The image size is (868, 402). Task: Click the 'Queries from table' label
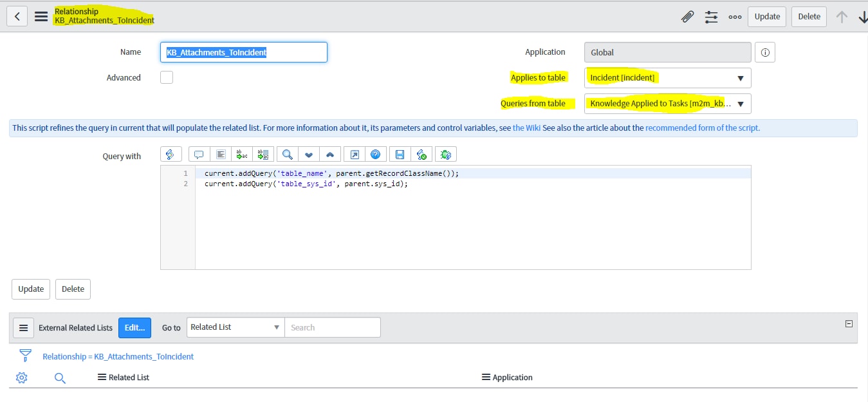click(x=533, y=104)
